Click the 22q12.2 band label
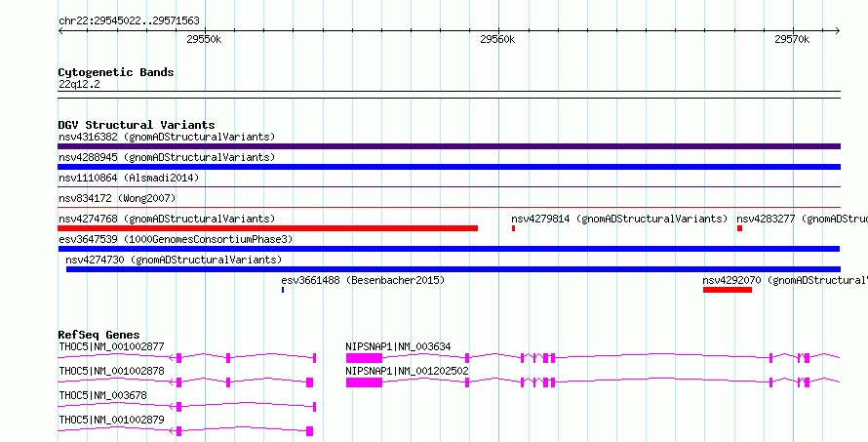This screenshot has height=442, width=868. [x=79, y=85]
